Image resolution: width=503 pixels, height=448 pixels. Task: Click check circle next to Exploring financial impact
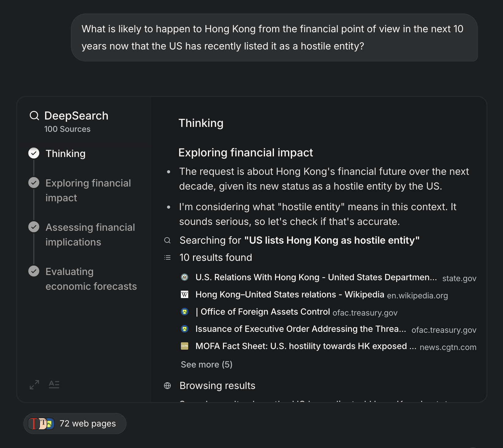[34, 183]
